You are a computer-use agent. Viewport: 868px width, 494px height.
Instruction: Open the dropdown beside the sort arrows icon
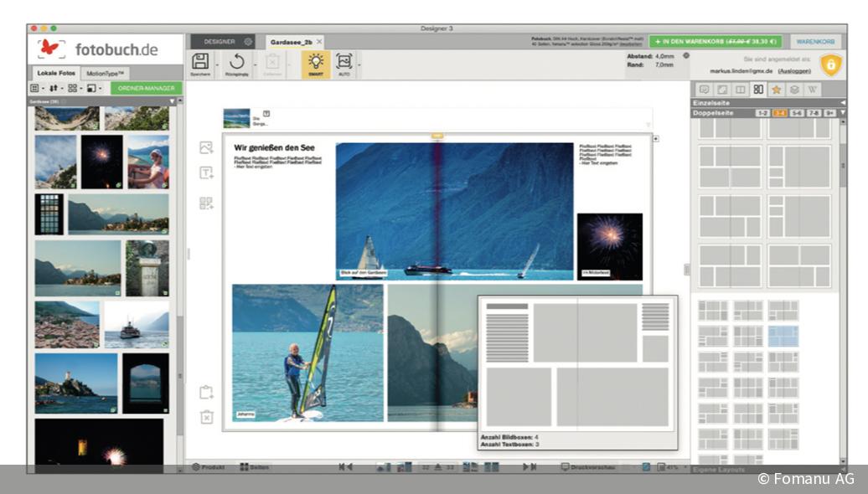click(x=62, y=89)
